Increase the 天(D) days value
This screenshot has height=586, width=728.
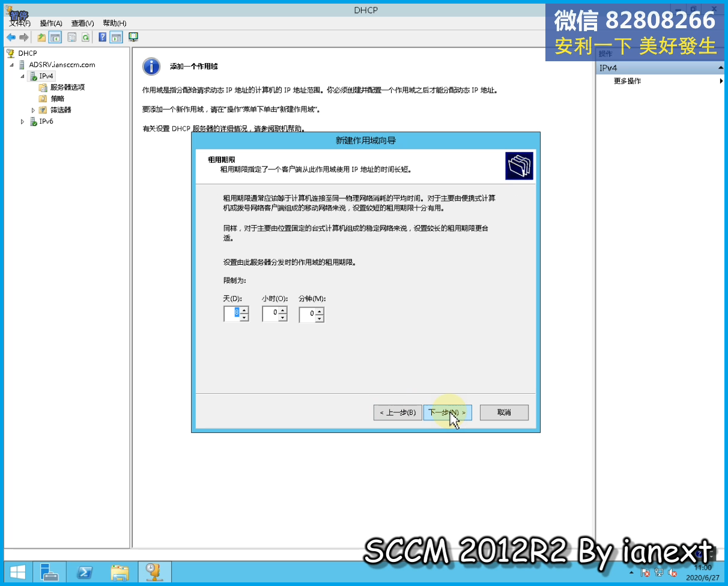pos(244,310)
